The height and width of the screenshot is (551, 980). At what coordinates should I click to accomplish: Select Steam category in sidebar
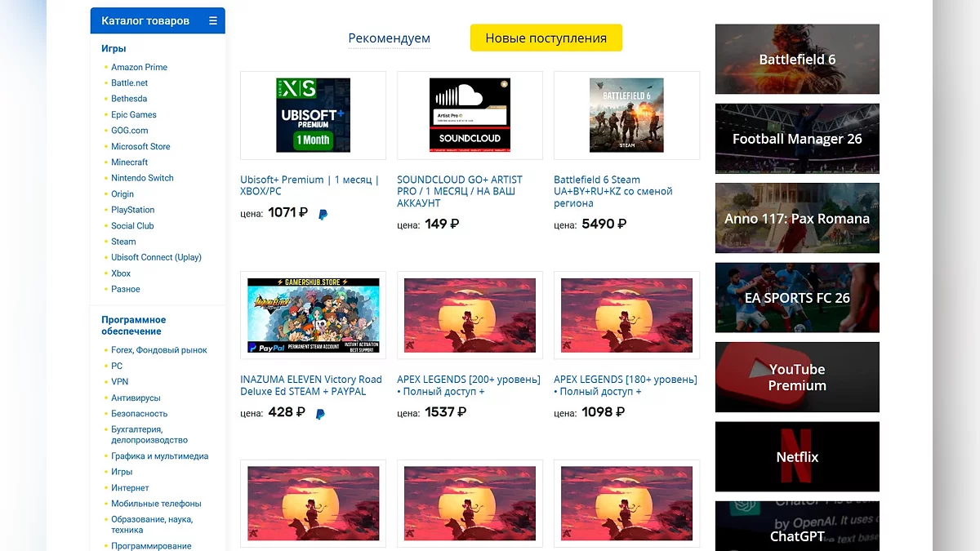(x=123, y=242)
